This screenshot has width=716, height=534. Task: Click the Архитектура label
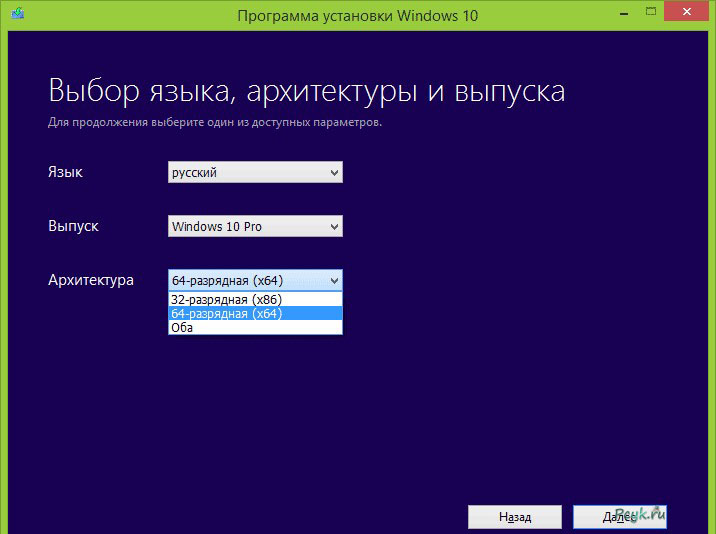(91, 280)
